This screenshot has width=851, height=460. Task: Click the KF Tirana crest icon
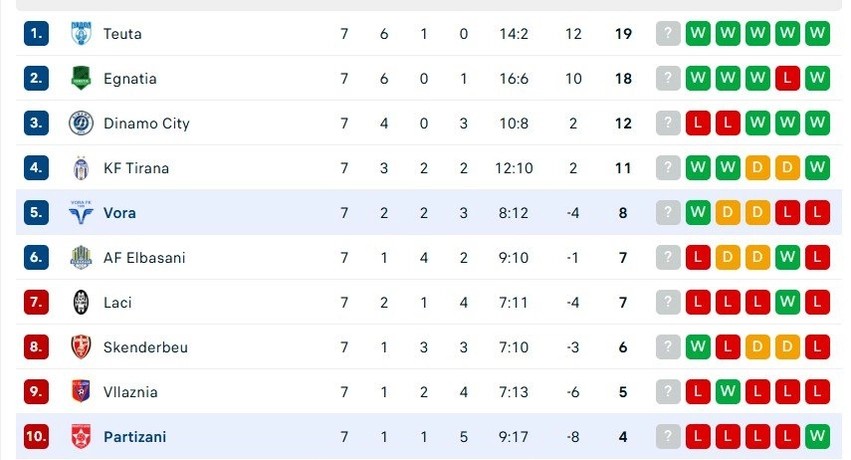point(81,168)
